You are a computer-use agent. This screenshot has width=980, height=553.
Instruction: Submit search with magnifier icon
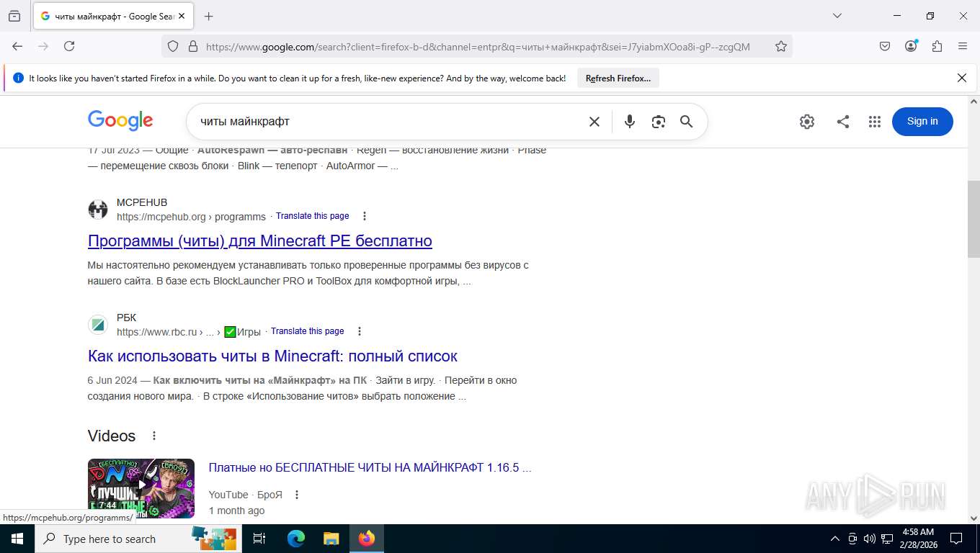[x=687, y=122]
